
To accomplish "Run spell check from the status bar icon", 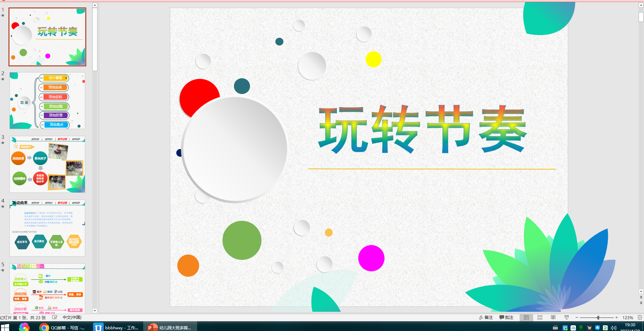I will pos(55,317).
